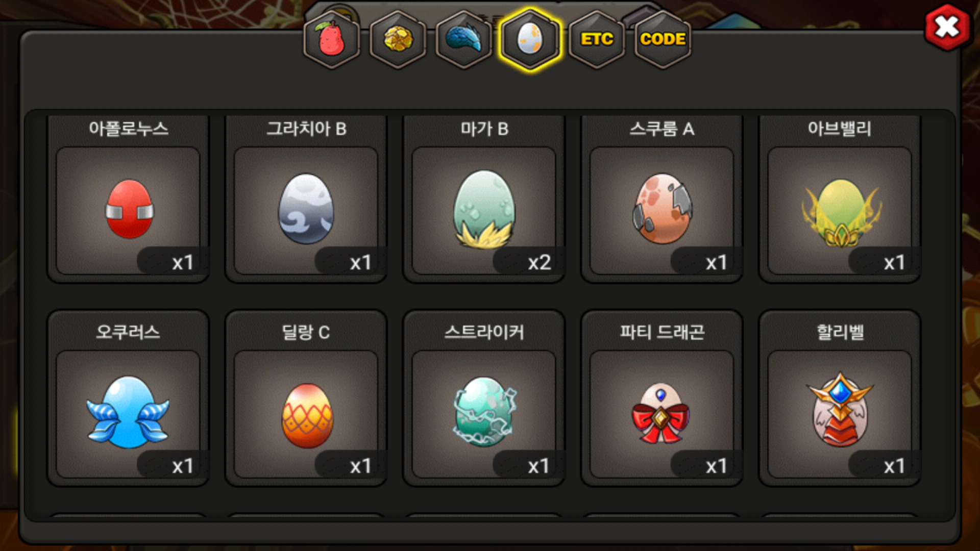Viewport: 980px width, 551px height.
Task: Click the golden-winged 아브밸리 egg
Action: pos(840,210)
